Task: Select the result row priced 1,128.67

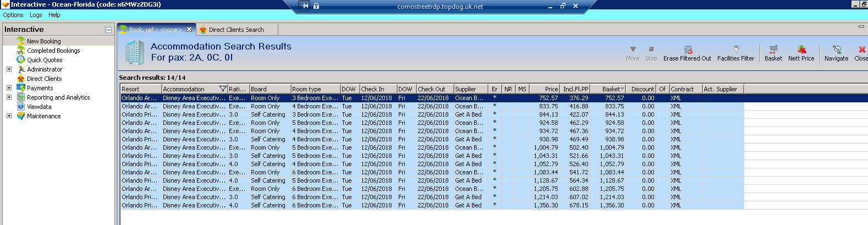Action: (432, 180)
